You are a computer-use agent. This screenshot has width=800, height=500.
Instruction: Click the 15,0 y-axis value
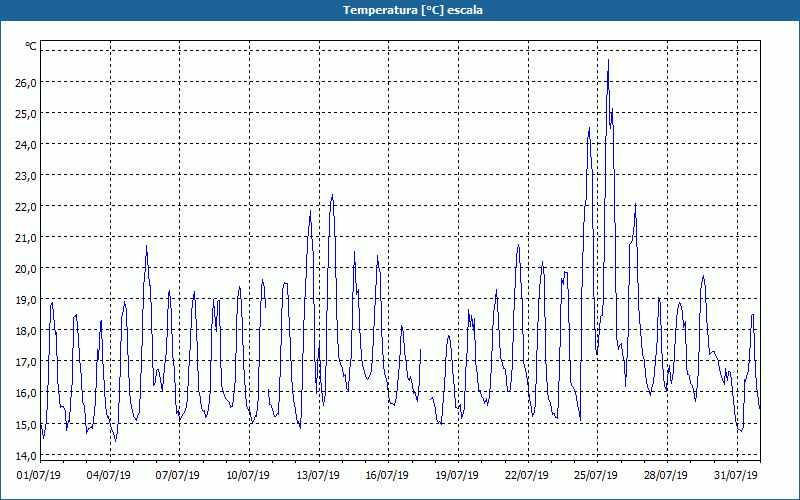26,424
